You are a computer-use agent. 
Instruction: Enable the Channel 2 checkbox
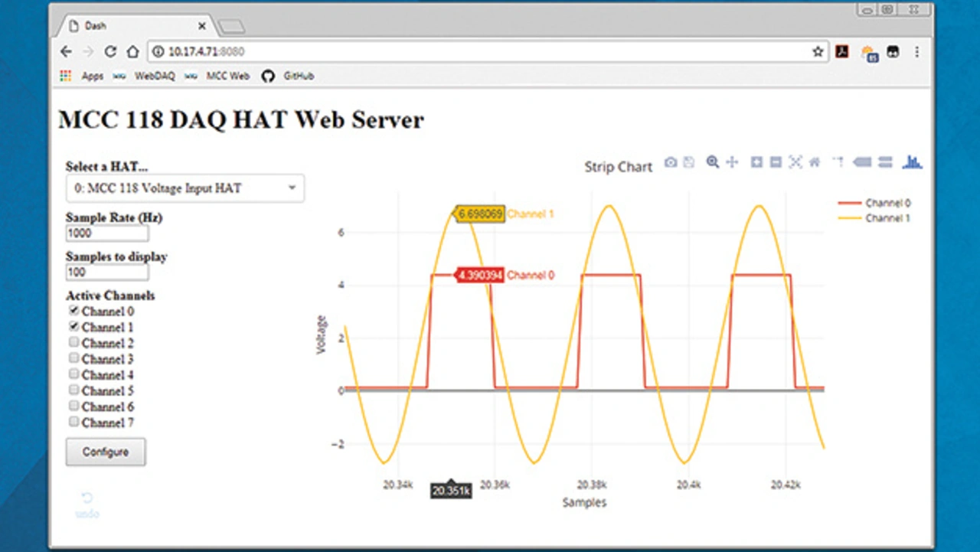73,342
